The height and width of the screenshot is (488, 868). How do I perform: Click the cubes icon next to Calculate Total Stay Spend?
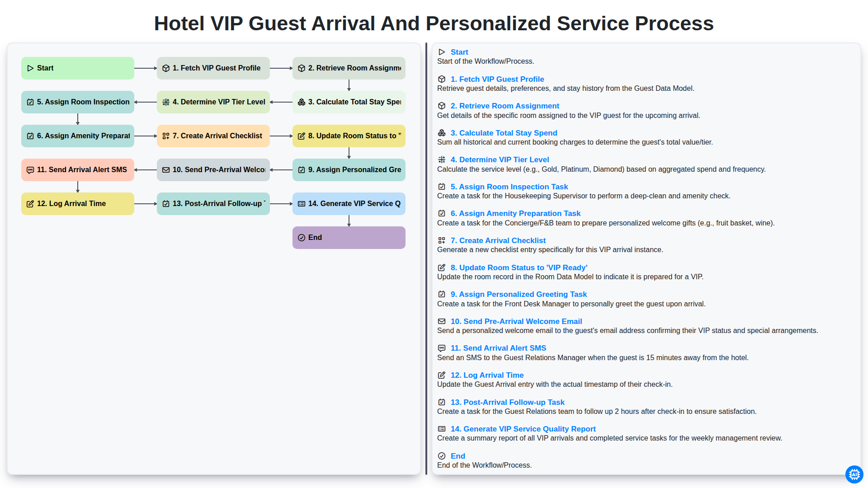point(442,133)
